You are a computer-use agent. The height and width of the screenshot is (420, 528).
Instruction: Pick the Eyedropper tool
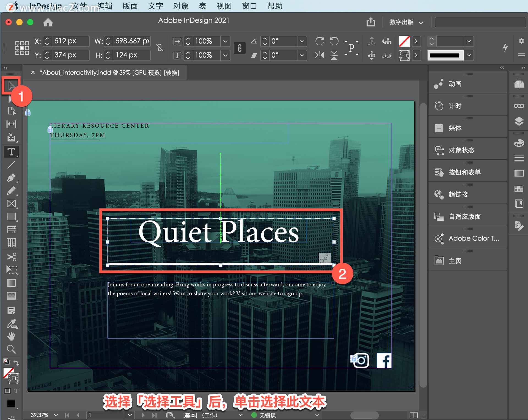point(11,323)
